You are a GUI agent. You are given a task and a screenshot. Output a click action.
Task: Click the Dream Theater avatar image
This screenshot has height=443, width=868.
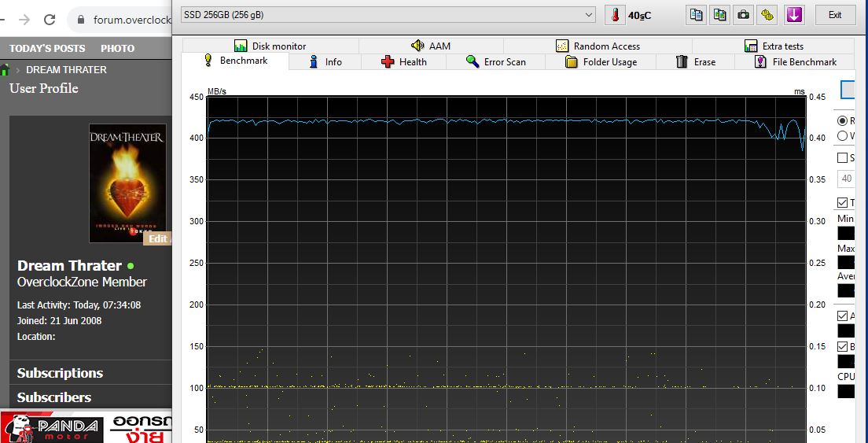(127, 181)
